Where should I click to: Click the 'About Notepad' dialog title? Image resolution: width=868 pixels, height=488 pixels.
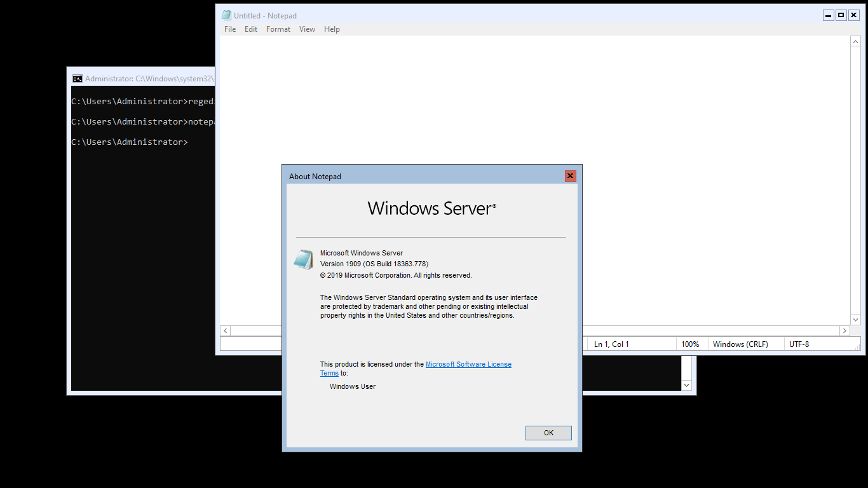click(x=315, y=177)
